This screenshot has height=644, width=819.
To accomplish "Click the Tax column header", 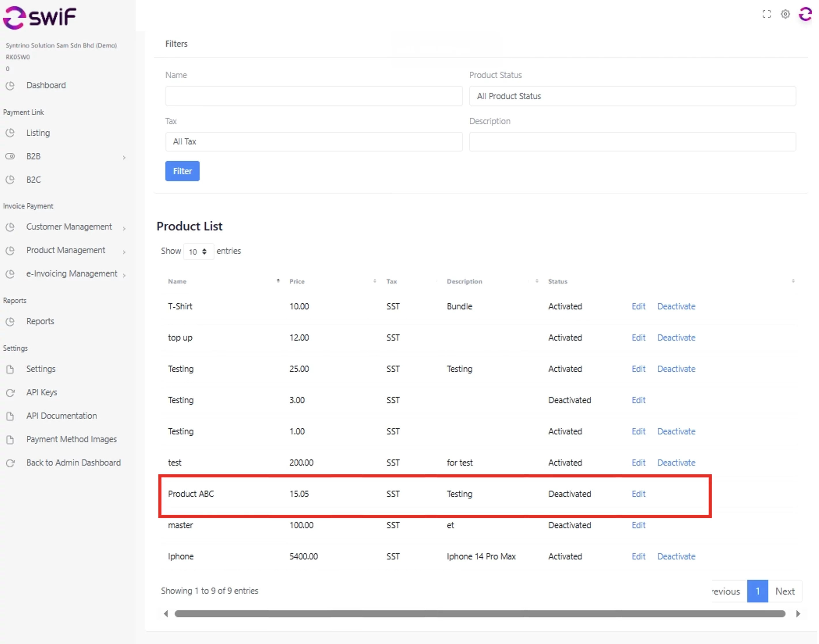I will click(391, 281).
